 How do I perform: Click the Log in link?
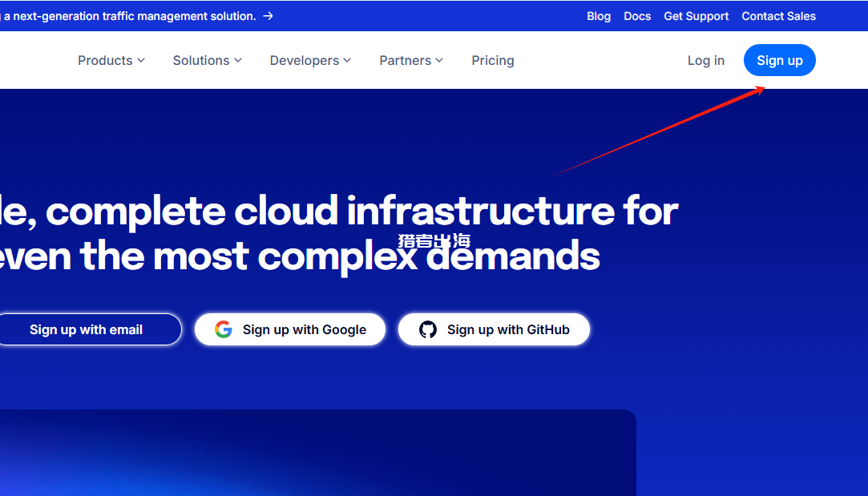(706, 60)
